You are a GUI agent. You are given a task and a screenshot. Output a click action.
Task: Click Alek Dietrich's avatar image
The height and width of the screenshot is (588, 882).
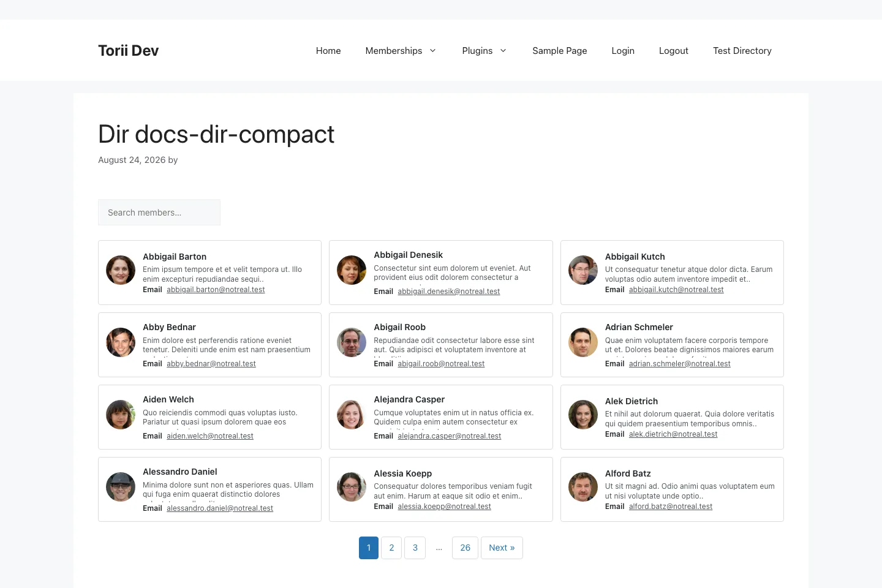coord(583,415)
